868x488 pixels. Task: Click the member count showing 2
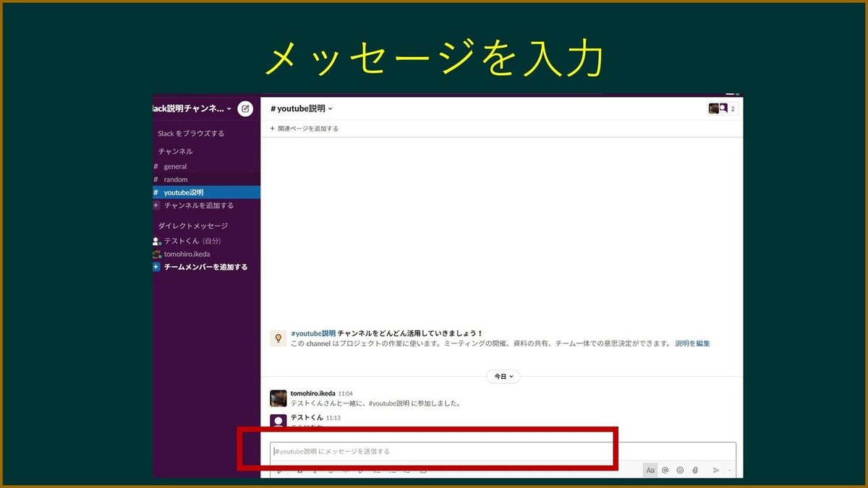[733, 108]
